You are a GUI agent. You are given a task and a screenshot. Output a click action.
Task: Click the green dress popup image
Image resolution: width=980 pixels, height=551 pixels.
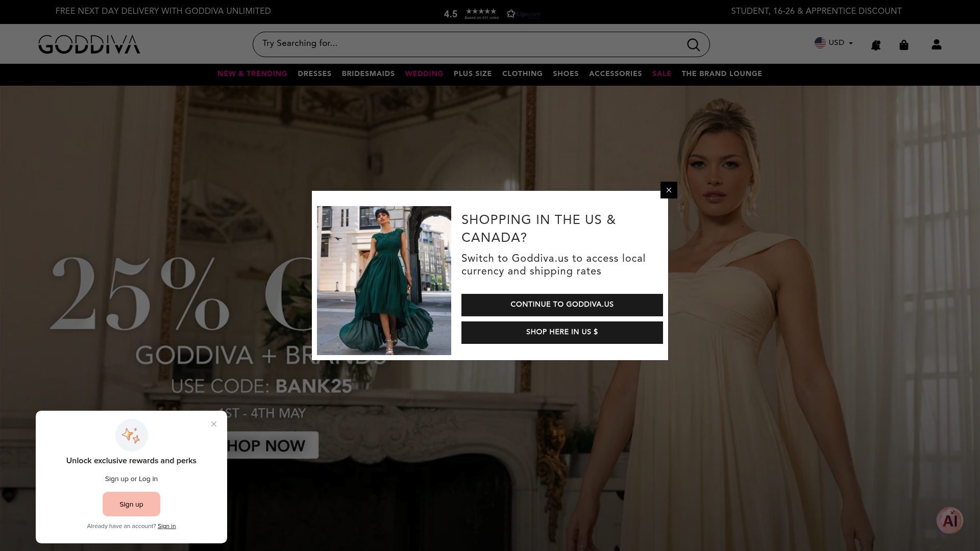[x=384, y=281]
